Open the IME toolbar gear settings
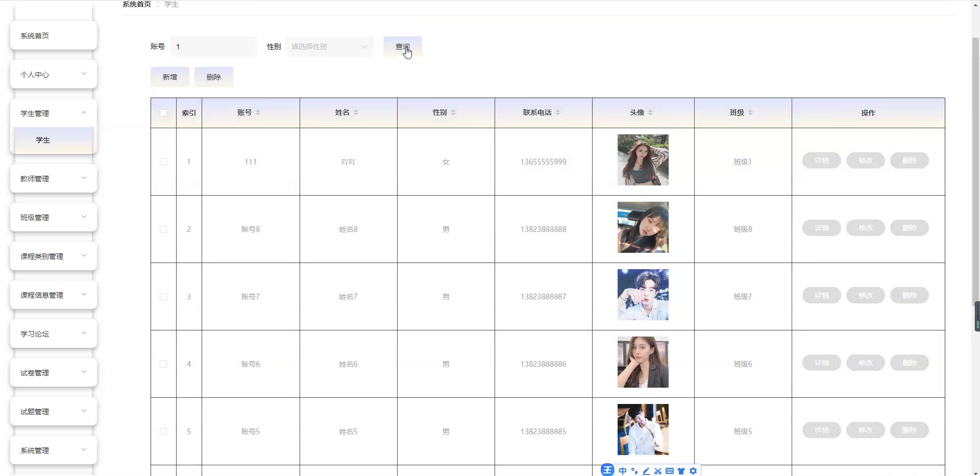980x476 pixels. pyautogui.click(x=693, y=471)
